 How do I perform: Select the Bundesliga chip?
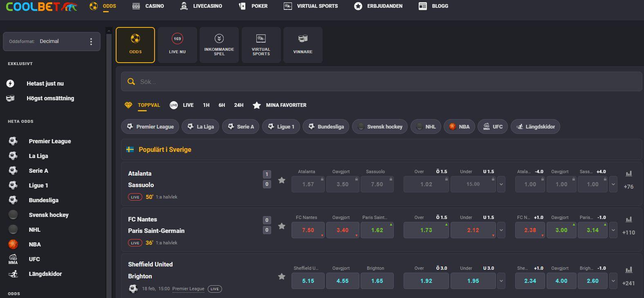coord(326,126)
